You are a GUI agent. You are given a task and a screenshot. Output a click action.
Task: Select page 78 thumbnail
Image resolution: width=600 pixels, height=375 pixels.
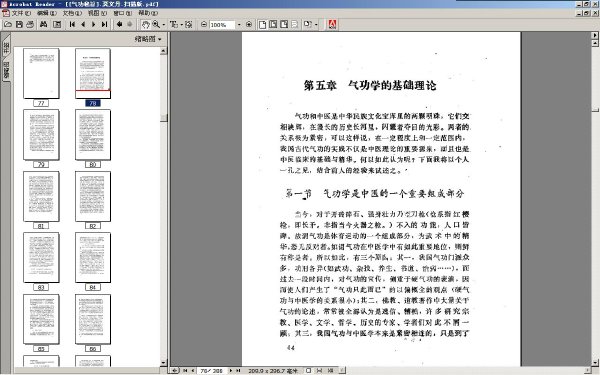93,73
